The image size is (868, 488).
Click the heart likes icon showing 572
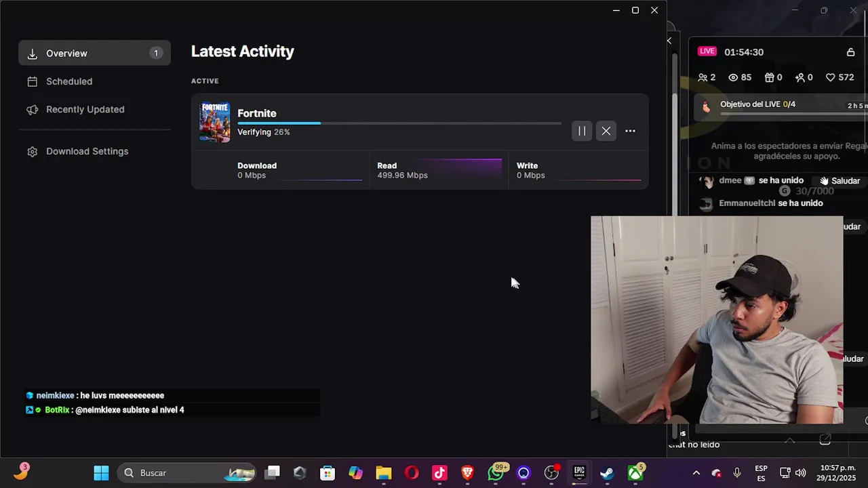[830, 77]
